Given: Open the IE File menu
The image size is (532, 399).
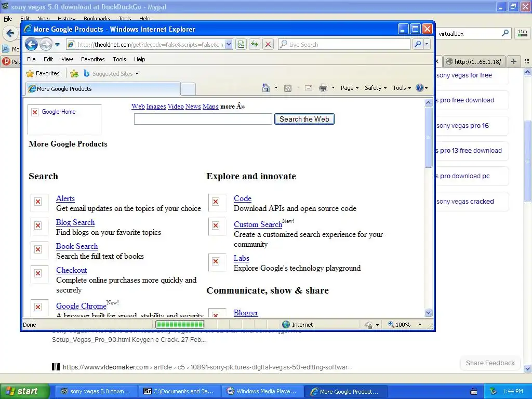Looking at the screenshot, I should coord(31,59).
